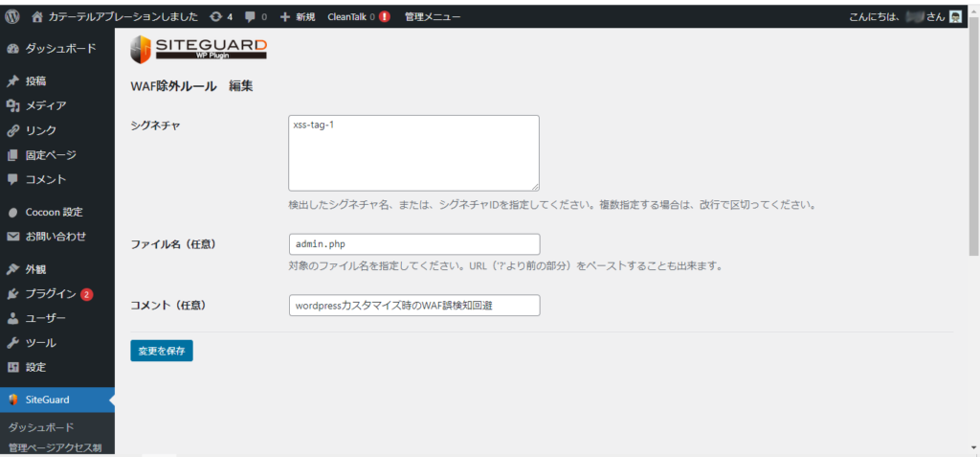Open 設定 settings menu
Viewport: 980px width, 457px height.
[35, 367]
